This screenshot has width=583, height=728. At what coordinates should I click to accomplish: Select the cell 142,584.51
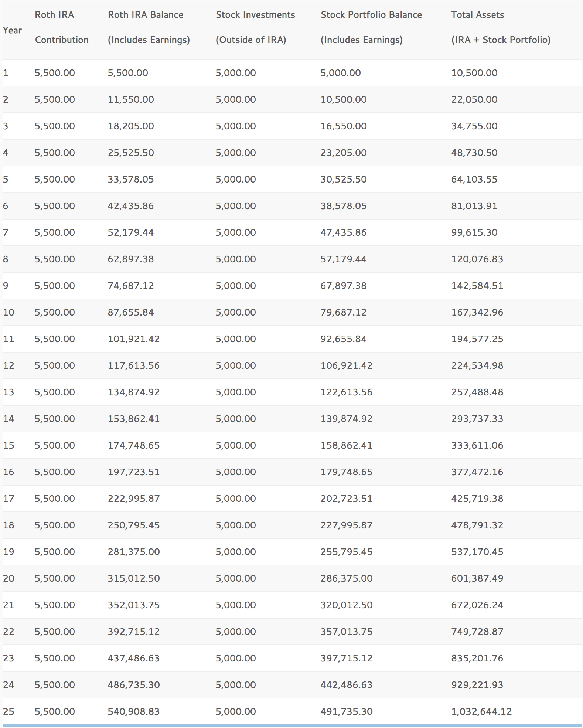[477, 286]
